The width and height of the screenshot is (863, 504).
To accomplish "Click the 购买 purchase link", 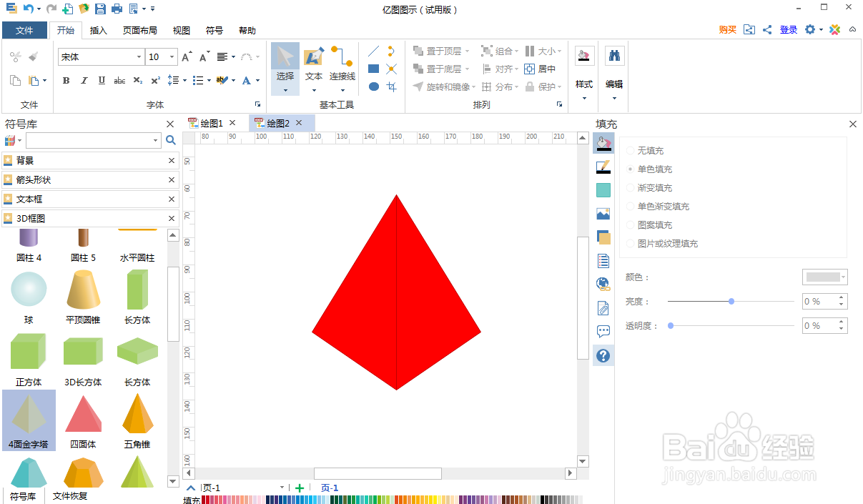I will pyautogui.click(x=727, y=30).
